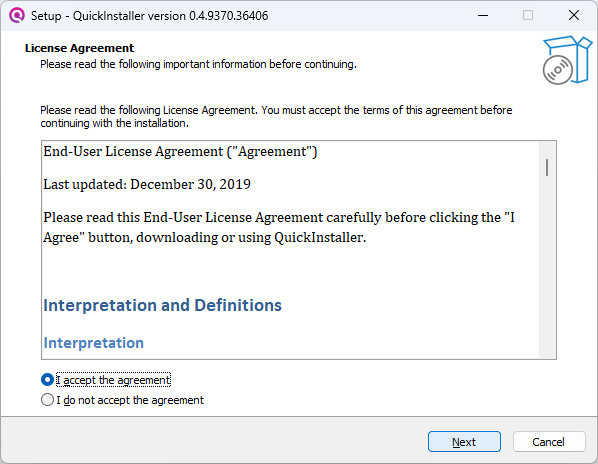
Task: Click the license text scrollbar thumb
Action: pos(547,167)
